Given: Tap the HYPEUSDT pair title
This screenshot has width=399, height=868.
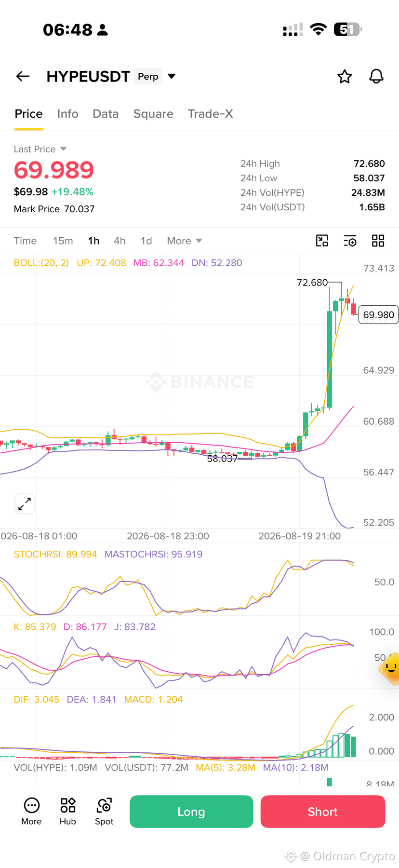Looking at the screenshot, I should 88,76.
